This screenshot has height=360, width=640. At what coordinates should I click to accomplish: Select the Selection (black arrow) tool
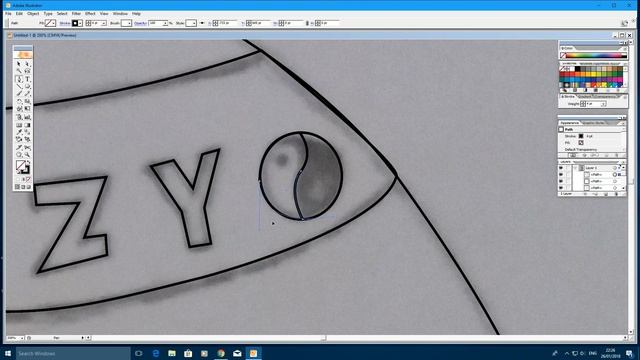click(x=19, y=64)
